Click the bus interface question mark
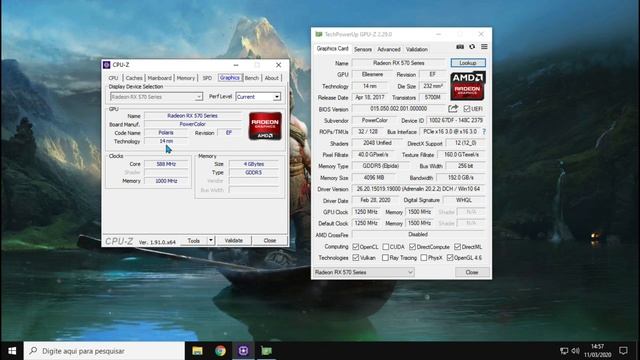This screenshot has width=640, height=360. point(484,132)
